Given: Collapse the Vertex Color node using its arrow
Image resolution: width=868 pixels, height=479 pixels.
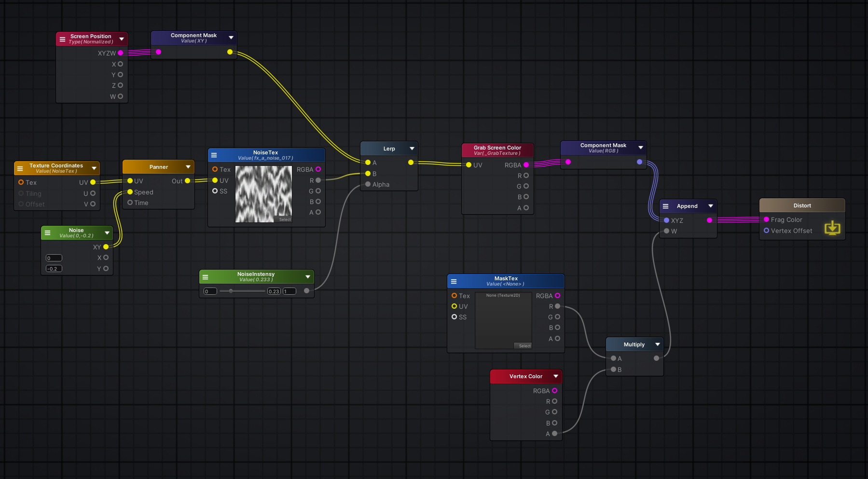Looking at the screenshot, I should [555, 376].
